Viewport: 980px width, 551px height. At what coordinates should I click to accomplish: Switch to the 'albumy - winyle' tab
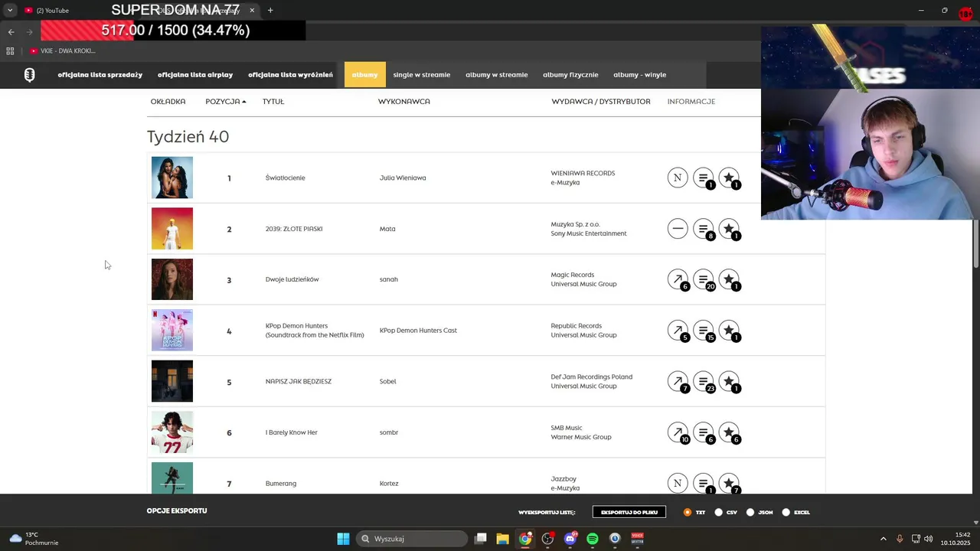(640, 75)
